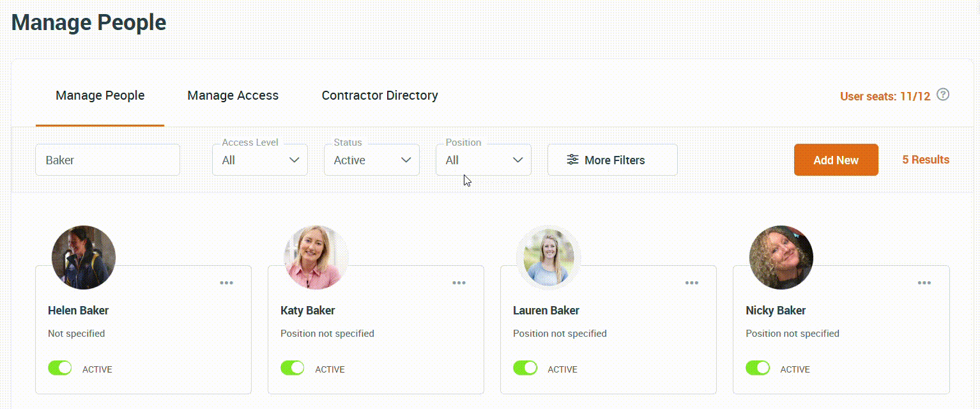Switch off Lauren Baker's active toggle
This screenshot has height=409, width=980.
click(x=524, y=368)
